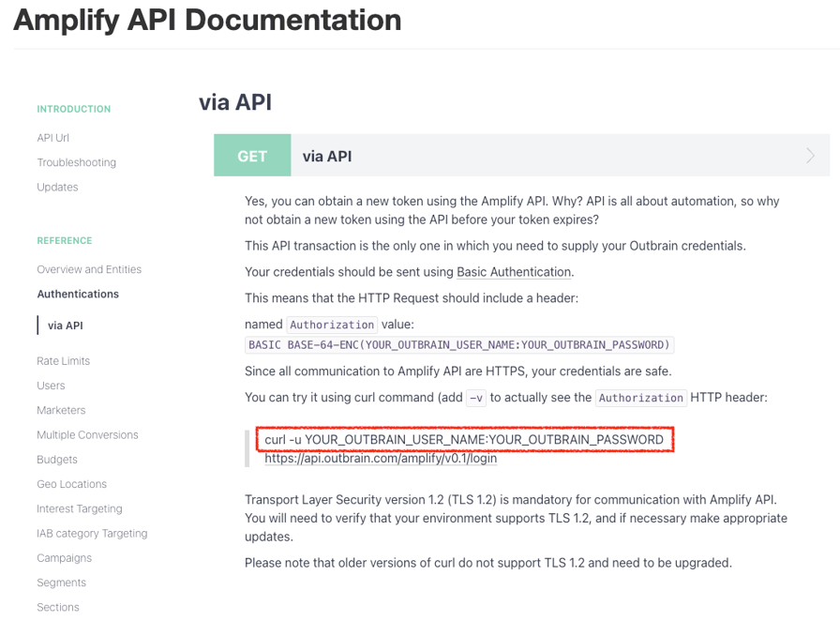This screenshot has height=621, width=840.
Task: Open Overview and Entities reference page
Action: 89,269
